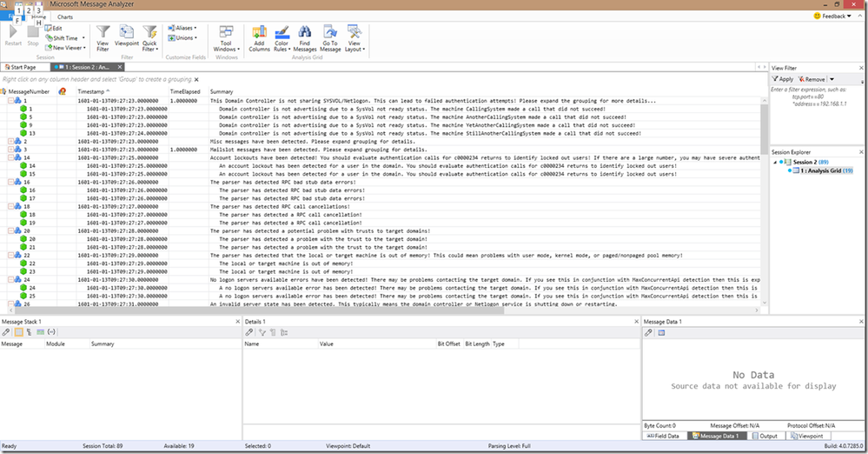The width and height of the screenshot is (868, 454).
Task: Click the tree view icon in Message Stack toolbar
Action: [29, 332]
